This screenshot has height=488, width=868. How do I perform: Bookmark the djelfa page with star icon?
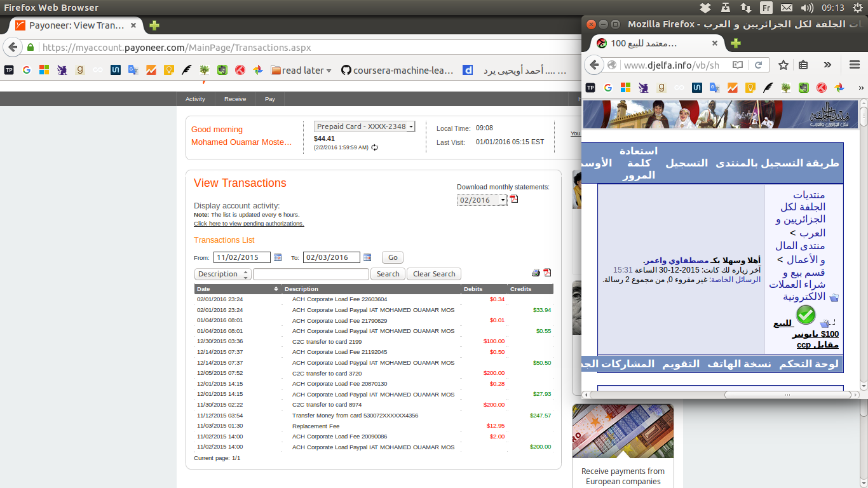(x=783, y=65)
